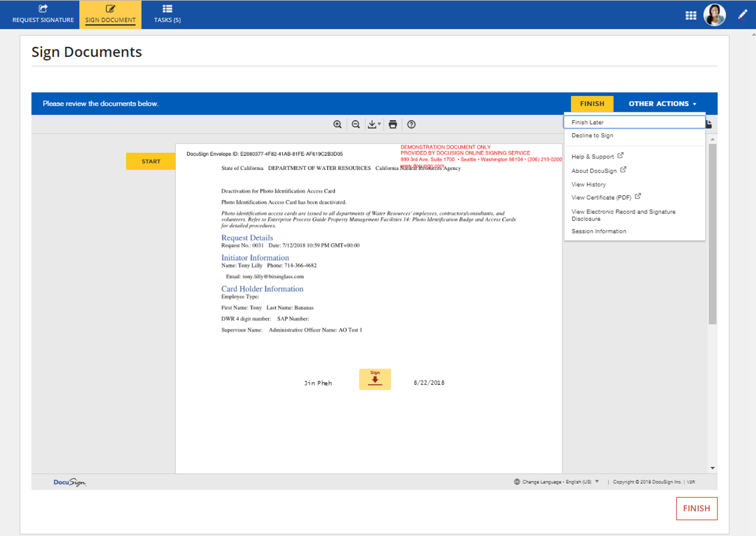Open About DocuSign menu entry
756x536 pixels.
click(x=598, y=170)
